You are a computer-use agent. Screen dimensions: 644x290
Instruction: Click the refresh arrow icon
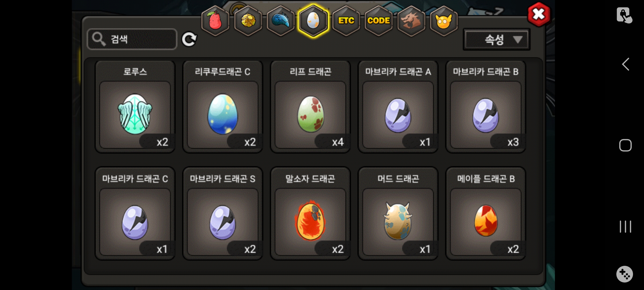[189, 39]
